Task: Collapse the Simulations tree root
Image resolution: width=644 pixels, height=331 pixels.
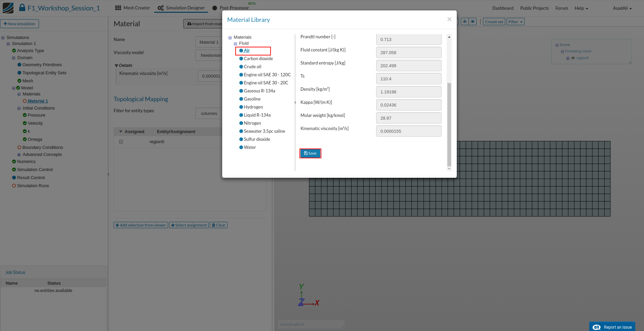Action: [x=3, y=38]
